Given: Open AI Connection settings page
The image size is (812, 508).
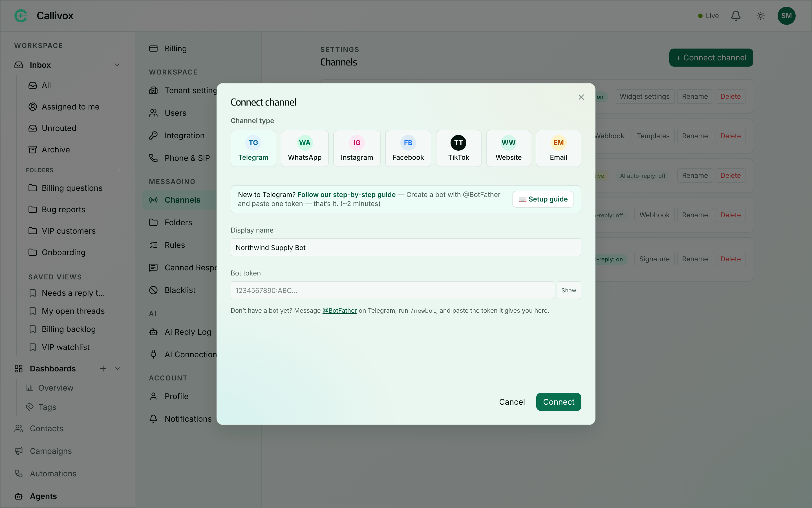Looking at the screenshot, I should click(x=183, y=354).
